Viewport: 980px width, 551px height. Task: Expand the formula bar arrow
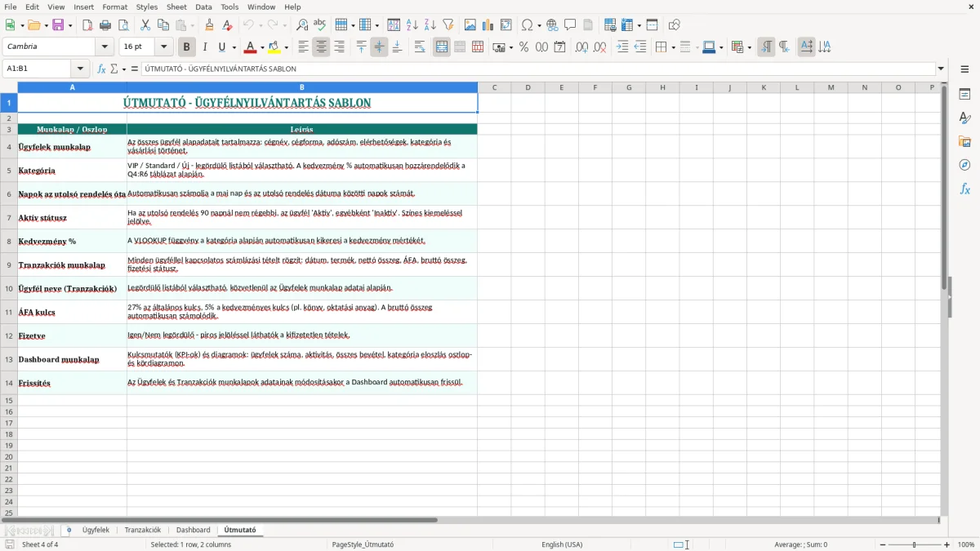point(941,69)
